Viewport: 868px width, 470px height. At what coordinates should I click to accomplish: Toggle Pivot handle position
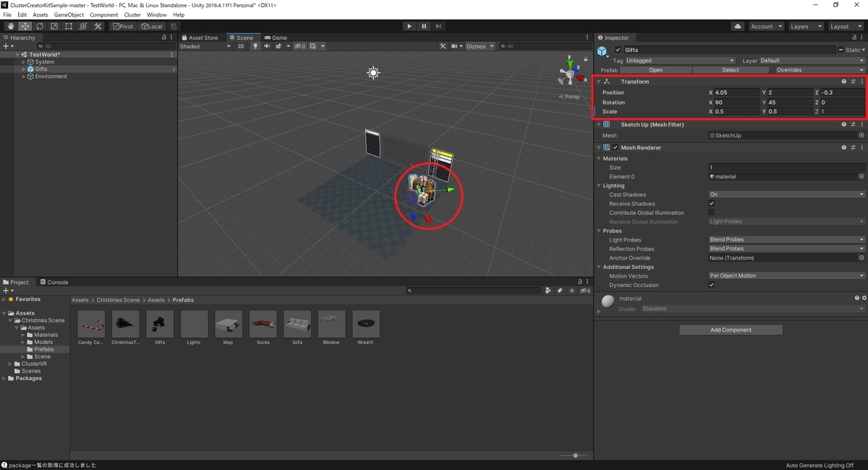point(123,26)
